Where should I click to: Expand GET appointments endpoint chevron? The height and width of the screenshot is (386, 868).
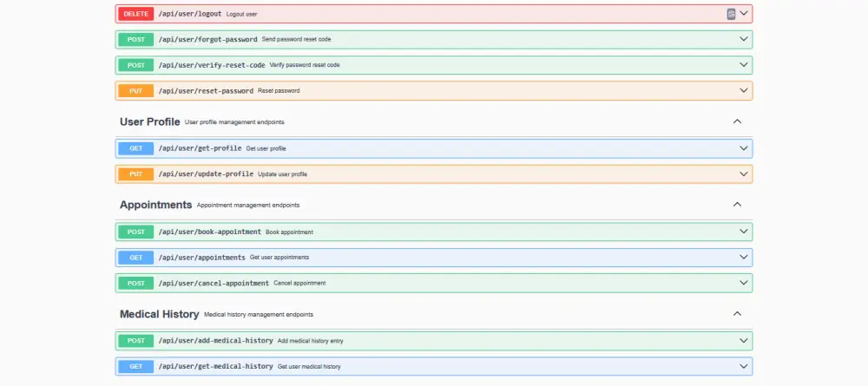[x=744, y=257]
